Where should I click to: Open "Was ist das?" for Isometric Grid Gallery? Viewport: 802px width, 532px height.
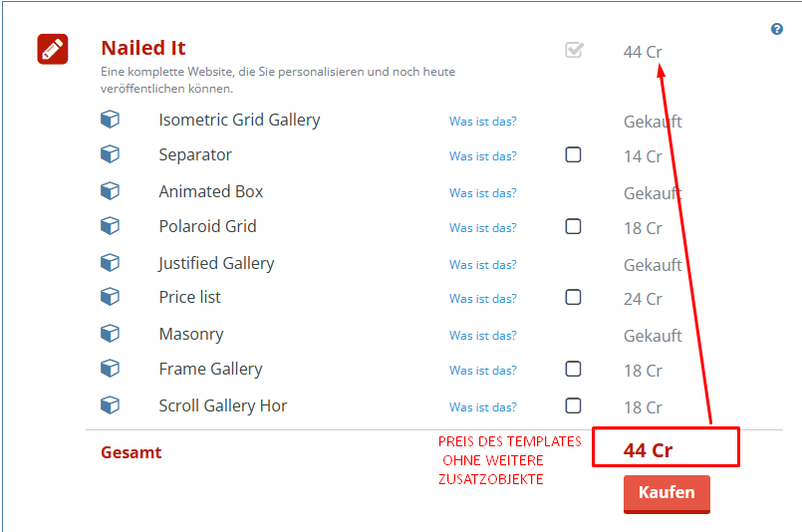point(483,122)
